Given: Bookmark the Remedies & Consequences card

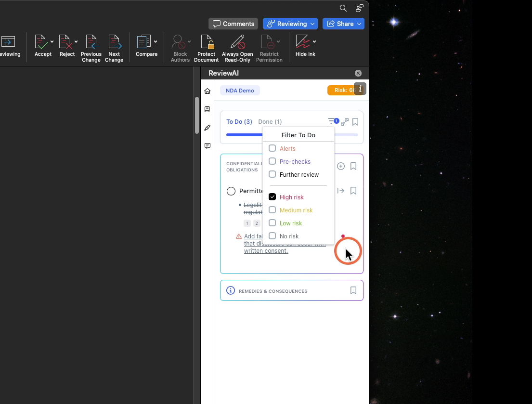Looking at the screenshot, I should pyautogui.click(x=353, y=290).
